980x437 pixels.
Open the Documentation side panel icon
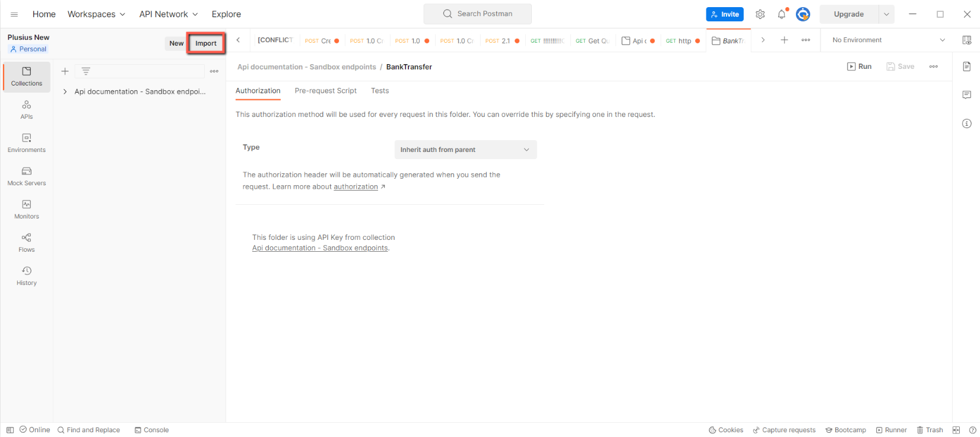[967, 66]
